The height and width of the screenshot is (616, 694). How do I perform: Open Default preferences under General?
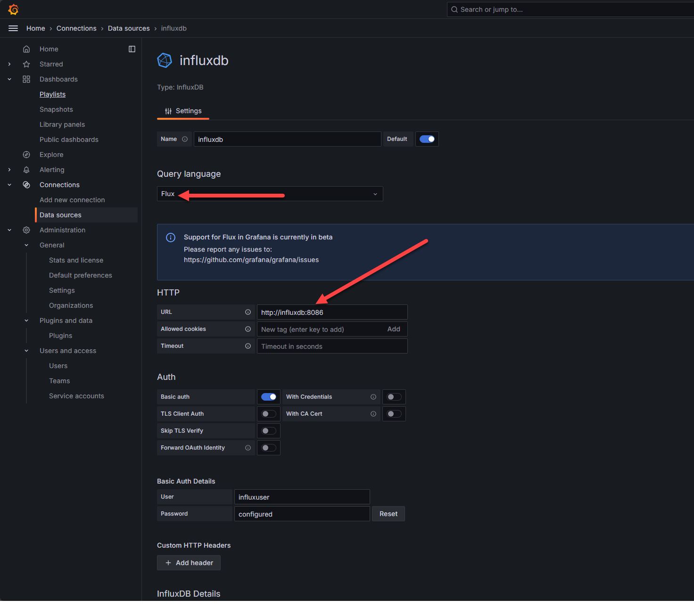pos(81,275)
